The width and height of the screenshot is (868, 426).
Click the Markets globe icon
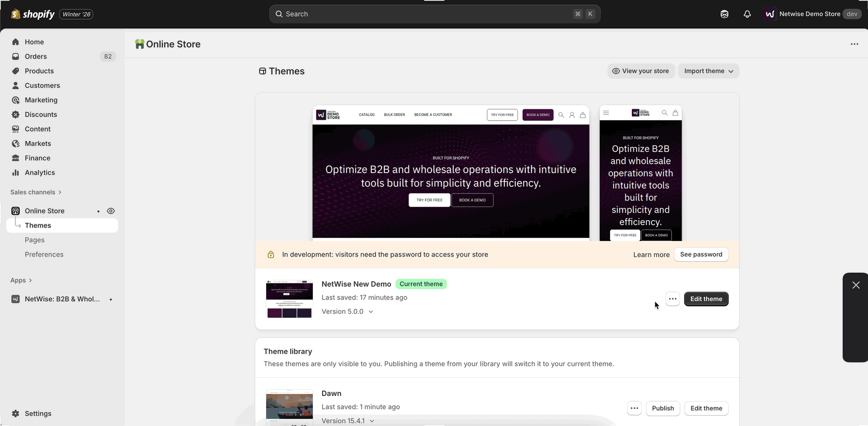point(16,144)
